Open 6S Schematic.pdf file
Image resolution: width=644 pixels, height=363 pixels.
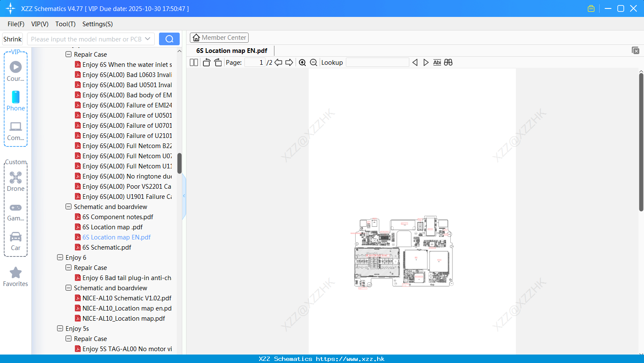pos(103,247)
